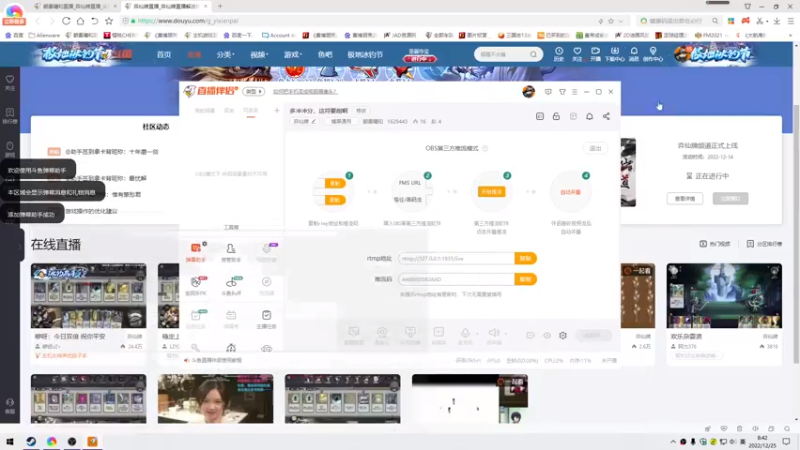The height and width of the screenshot is (450, 800).
Task: Click the 退出 button in OBS mode panel
Action: pos(595,148)
